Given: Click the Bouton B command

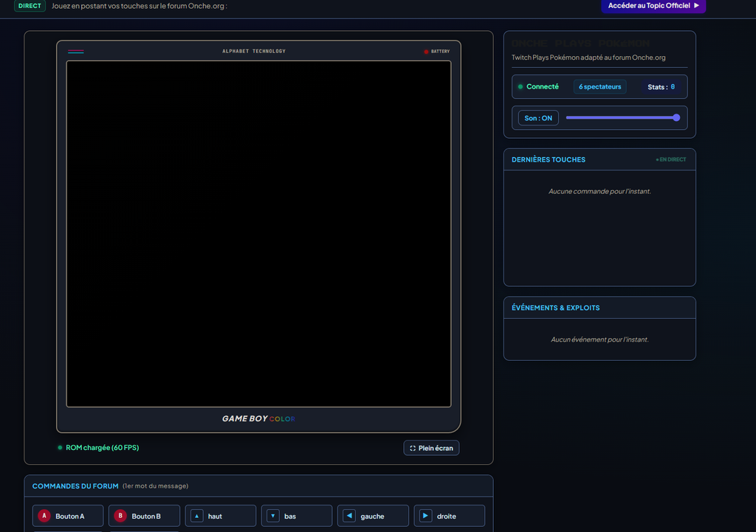Looking at the screenshot, I should pyautogui.click(x=144, y=516).
